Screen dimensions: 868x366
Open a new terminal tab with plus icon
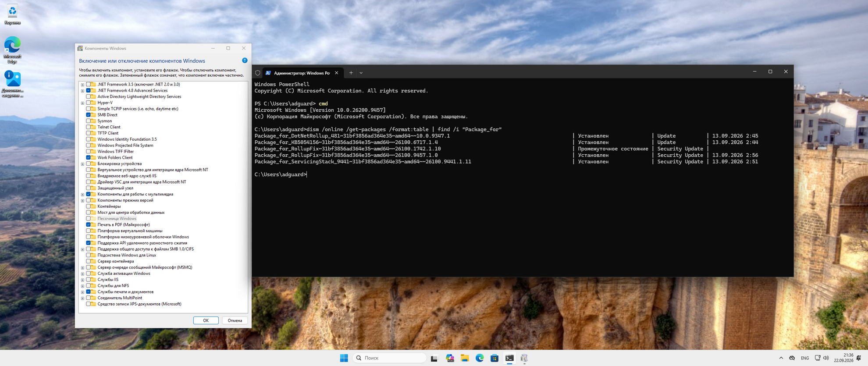pos(351,73)
